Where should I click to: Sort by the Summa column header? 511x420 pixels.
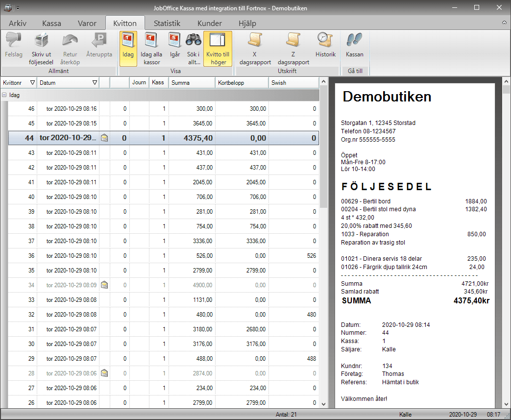[192, 82]
